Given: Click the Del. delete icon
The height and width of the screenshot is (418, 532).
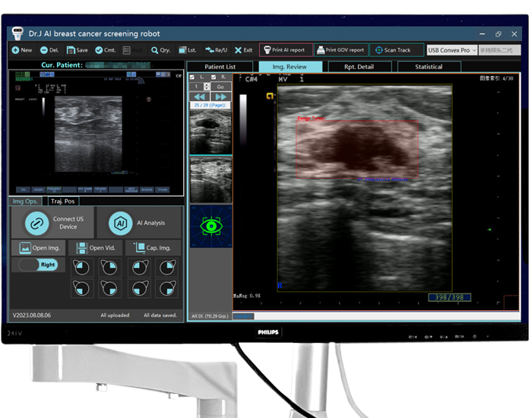Looking at the screenshot, I should (x=43, y=50).
